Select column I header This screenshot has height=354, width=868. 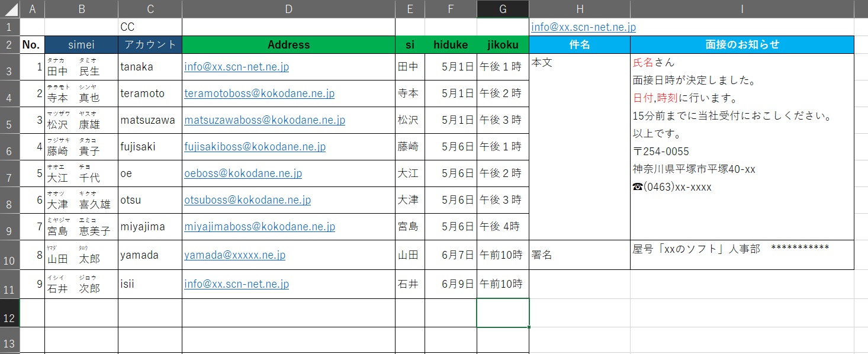(742, 9)
